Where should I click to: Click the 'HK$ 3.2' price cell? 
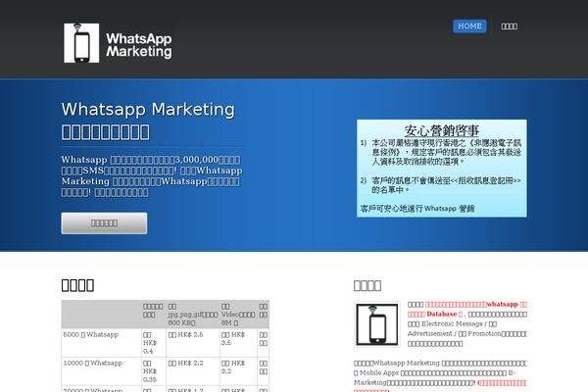pos(238,371)
